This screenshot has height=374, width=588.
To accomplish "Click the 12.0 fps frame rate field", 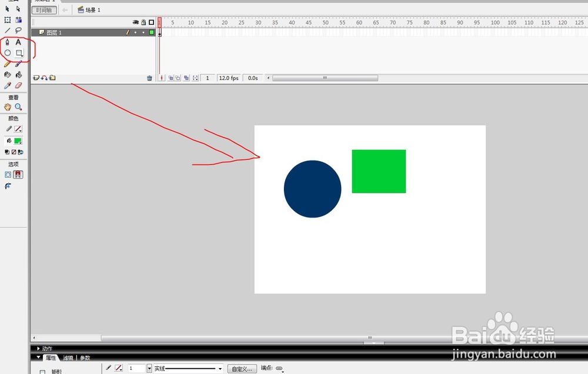I will (229, 78).
